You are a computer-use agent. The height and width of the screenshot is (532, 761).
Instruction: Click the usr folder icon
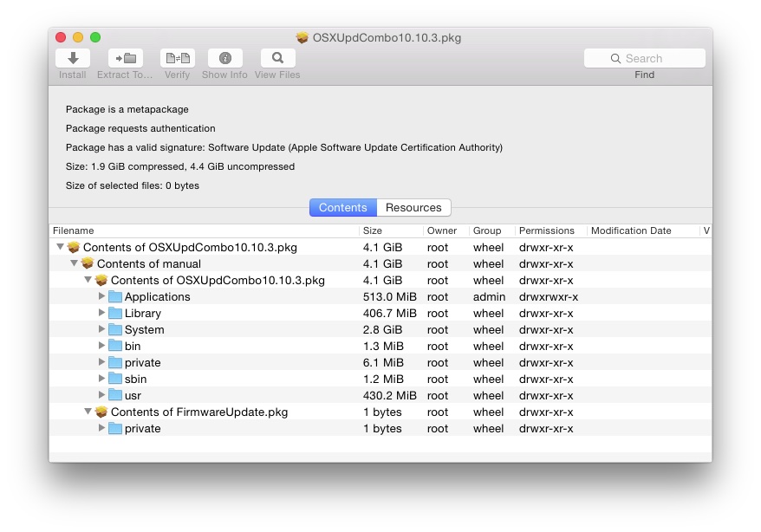(115, 396)
